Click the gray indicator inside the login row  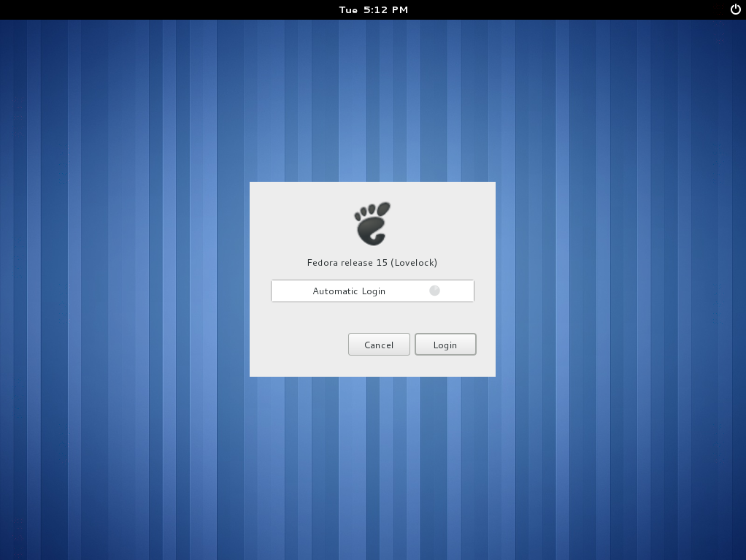coord(434,290)
